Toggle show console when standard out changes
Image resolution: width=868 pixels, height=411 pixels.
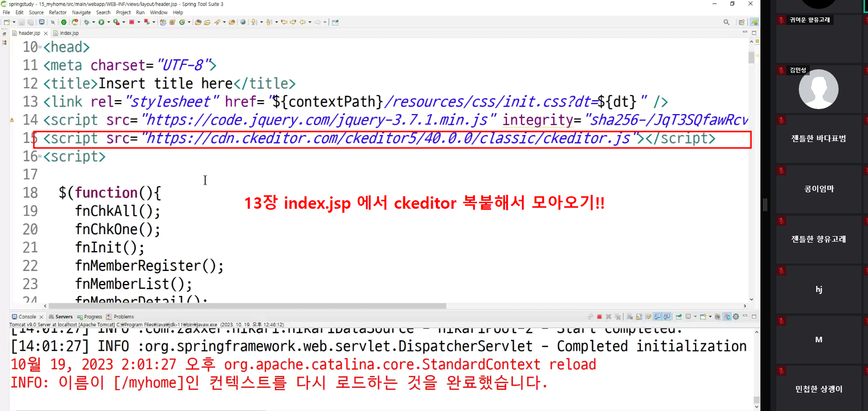(x=658, y=317)
